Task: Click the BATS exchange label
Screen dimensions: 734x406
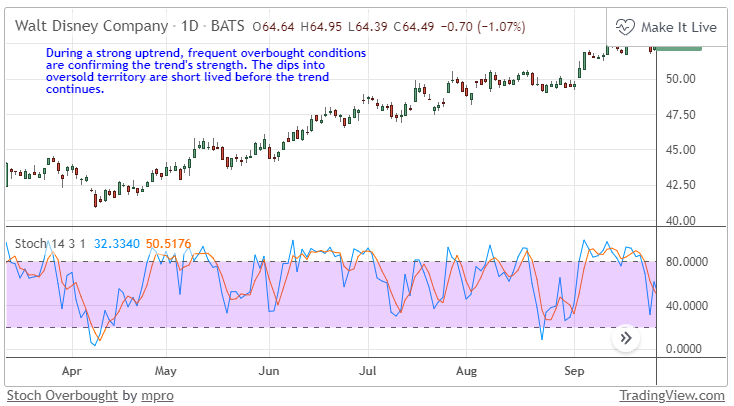Action: click(228, 26)
